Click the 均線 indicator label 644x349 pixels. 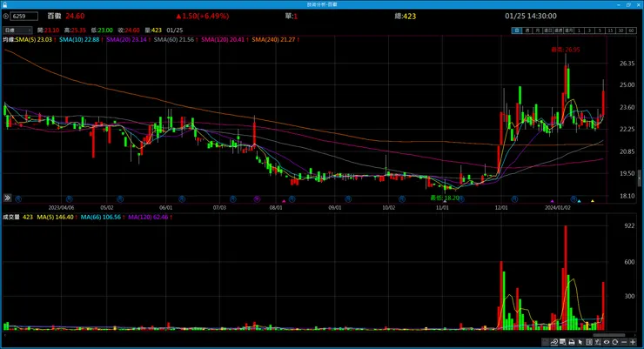pyautogui.click(x=9, y=39)
